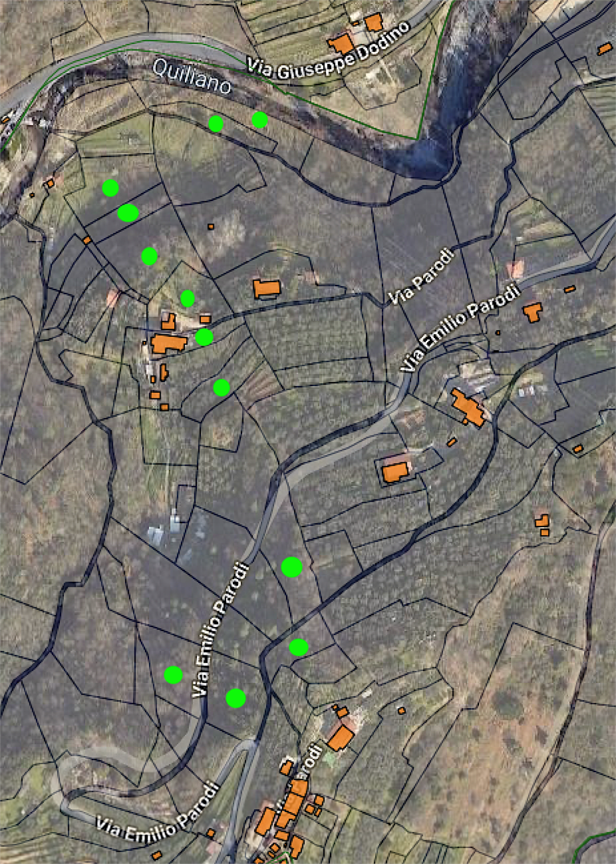Click the large green marker east of vertical Via Emilio Parodi label
This screenshot has width=616, height=864.
click(x=291, y=567)
